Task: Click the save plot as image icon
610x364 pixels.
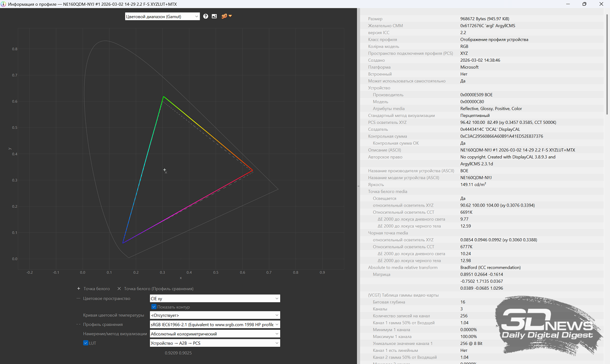Action: (x=214, y=16)
